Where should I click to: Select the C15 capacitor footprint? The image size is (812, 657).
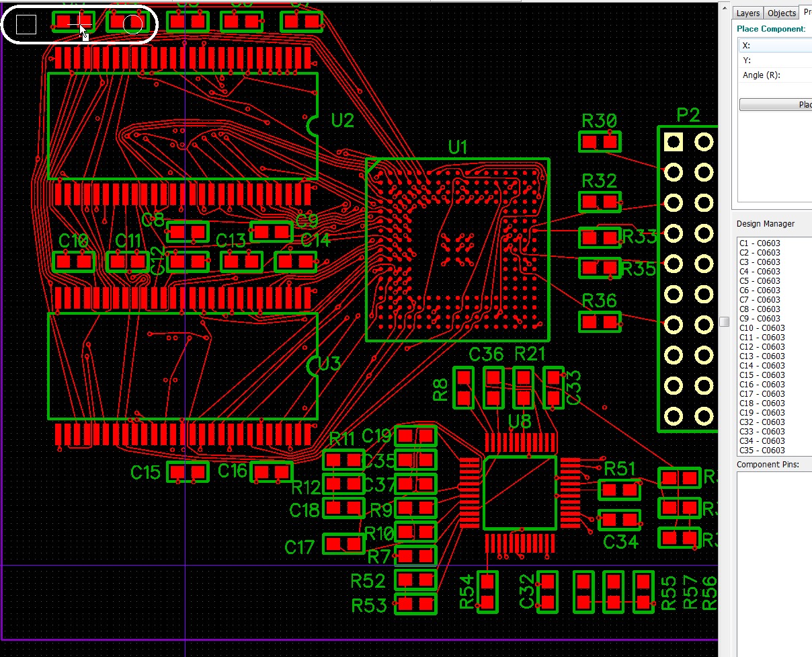click(188, 472)
